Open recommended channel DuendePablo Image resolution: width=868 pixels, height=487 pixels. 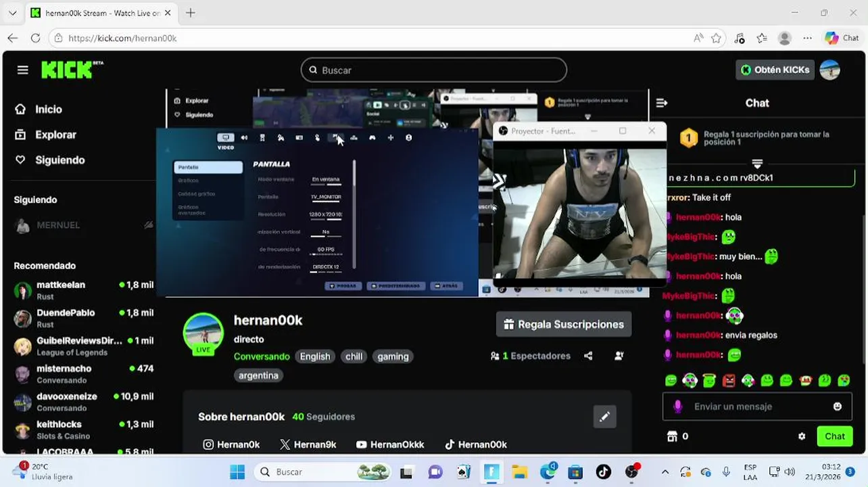(84, 319)
